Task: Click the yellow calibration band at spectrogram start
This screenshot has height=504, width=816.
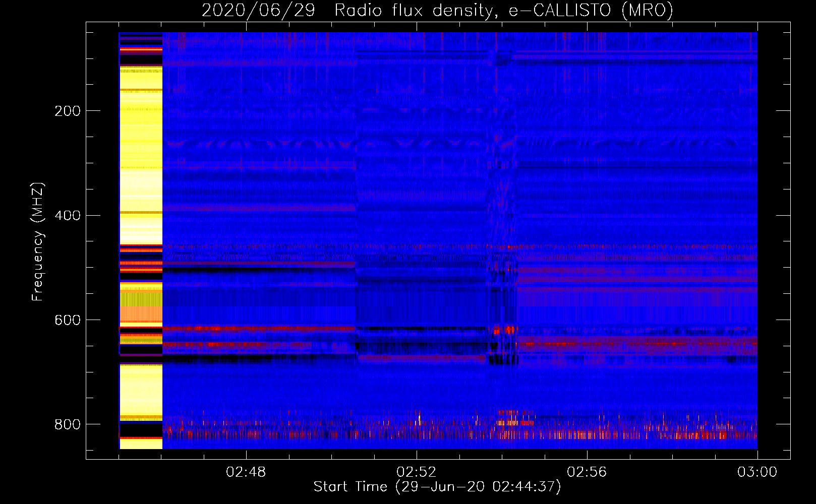Action: coord(141,241)
